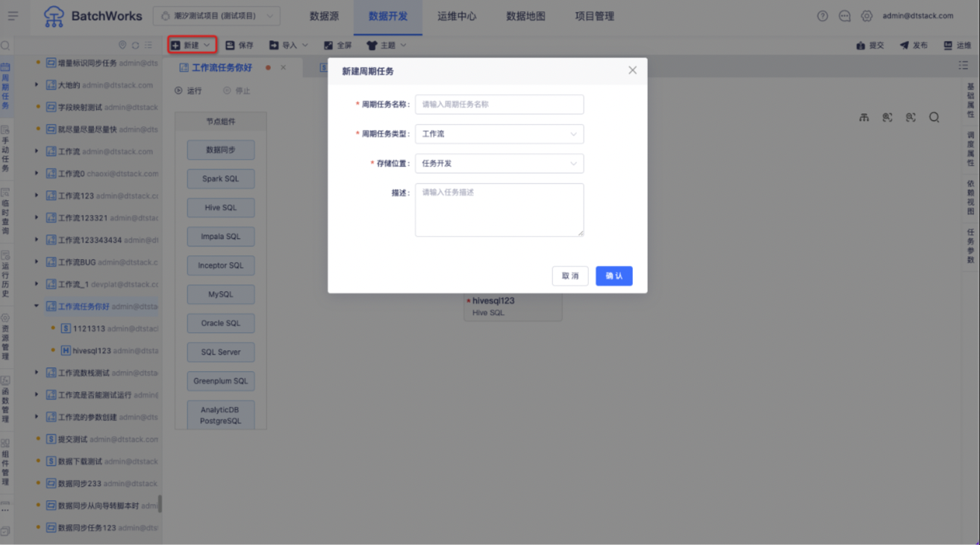Viewport: 980px width, 545px height.
Task: Open 依赖视图 right side panel tab
Action: tap(970, 197)
